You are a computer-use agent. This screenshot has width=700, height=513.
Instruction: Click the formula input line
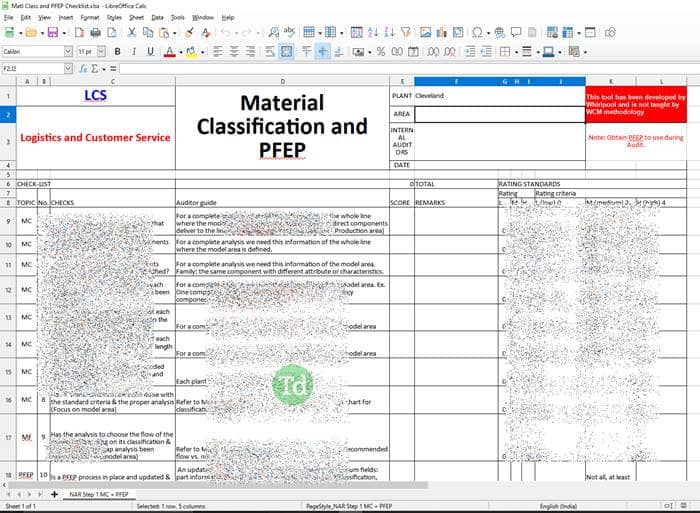point(409,68)
